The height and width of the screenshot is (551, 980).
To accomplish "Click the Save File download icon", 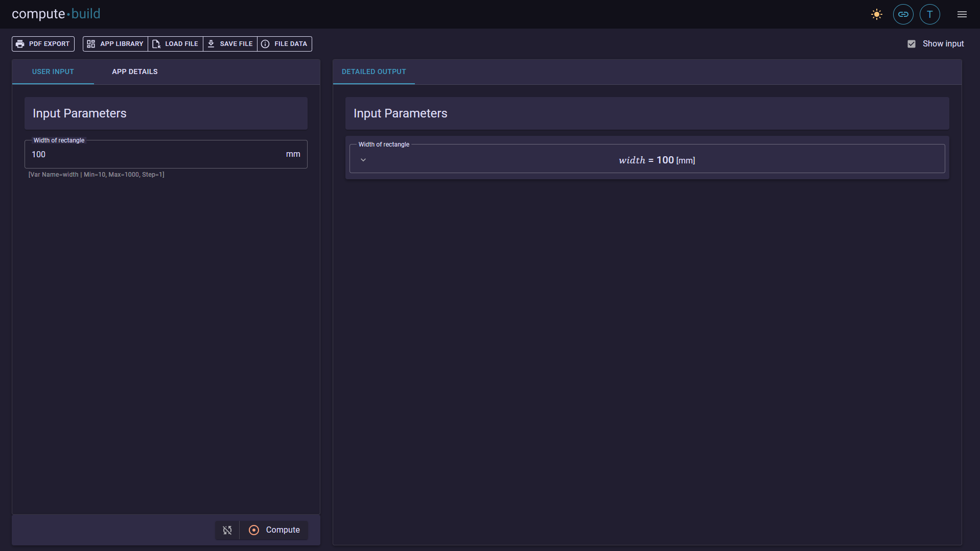I will point(212,44).
